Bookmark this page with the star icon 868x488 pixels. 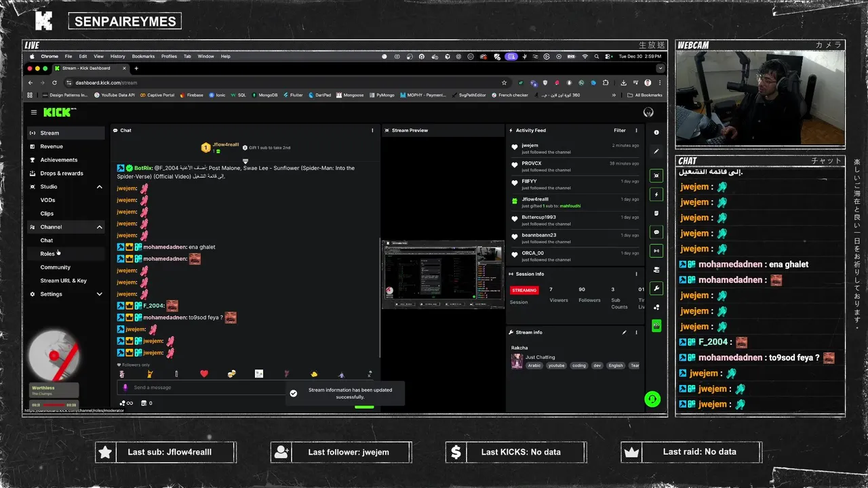[x=504, y=83]
